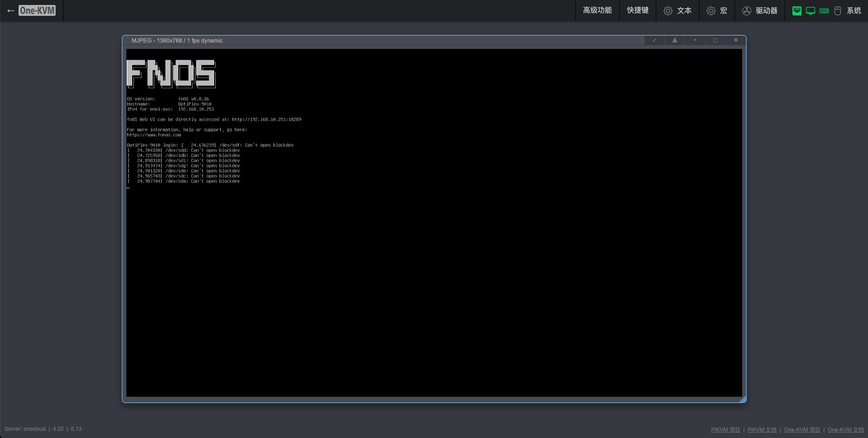Close the MJPEG stream window
The width and height of the screenshot is (868, 438).
(735, 40)
